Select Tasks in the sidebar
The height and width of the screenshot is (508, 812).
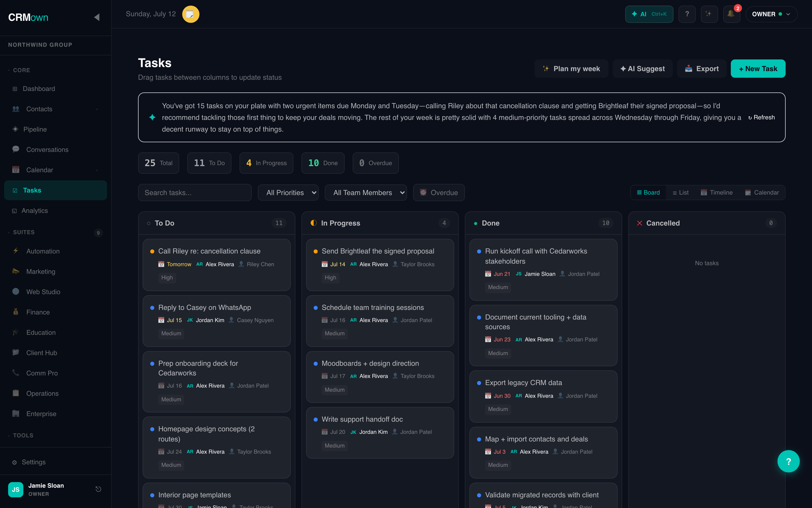click(56, 190)
